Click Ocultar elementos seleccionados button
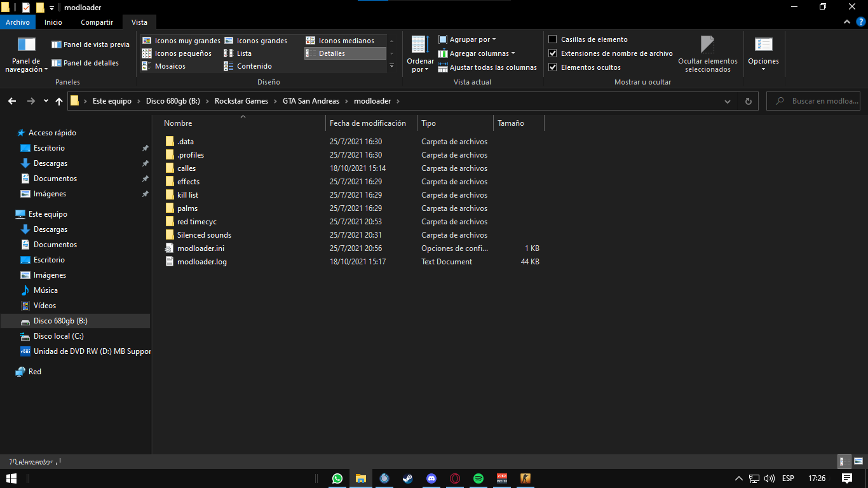Screen dimensions: 868x488 click(708, 54)
